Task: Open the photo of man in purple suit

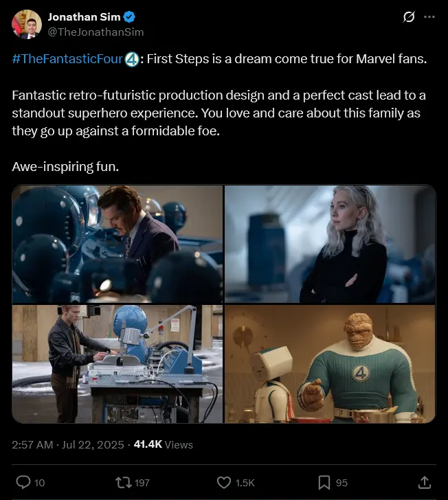Action: coord(117,244)
